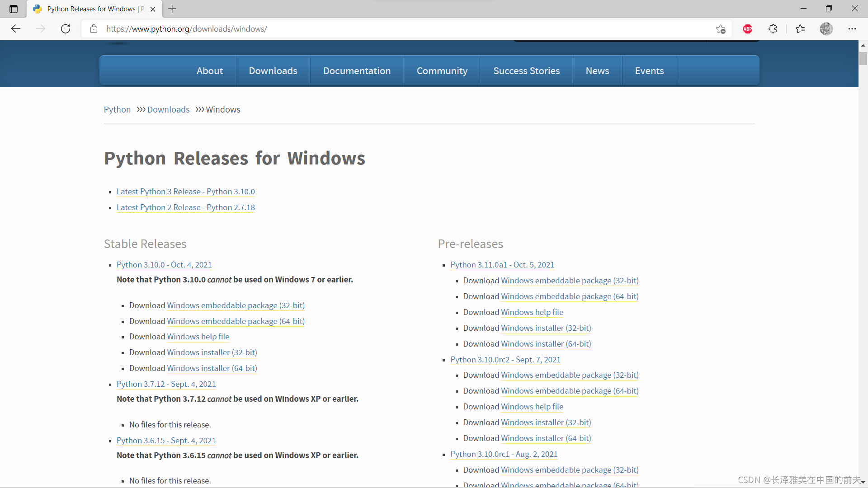Click the scrollbar up arrow
The height and width of the screenshot is (488, 868).
click(863, 45)
